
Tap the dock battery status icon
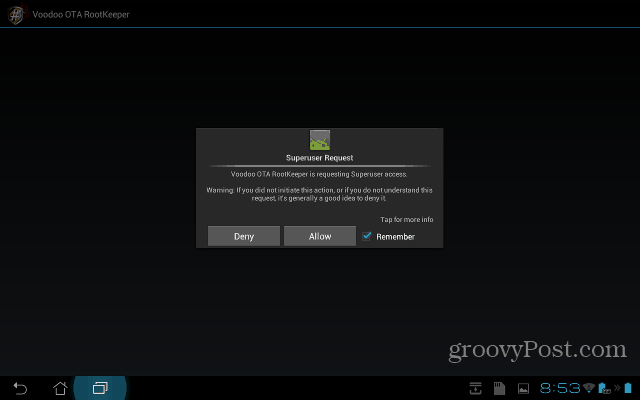click(x=604, y=388)
